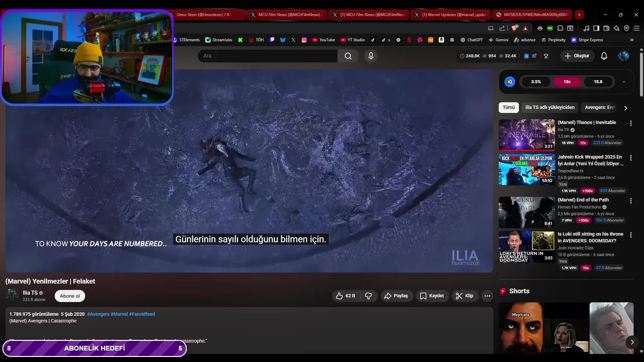The image size is (644, 362).
Task: Click the YouTube search magnifier button
Action: click(348, 56)
